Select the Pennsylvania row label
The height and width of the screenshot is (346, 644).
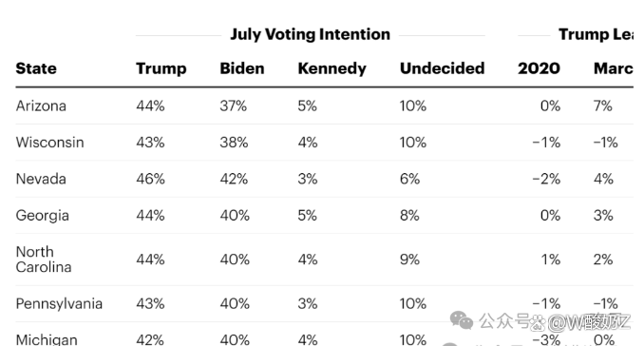tap(59, 303)
